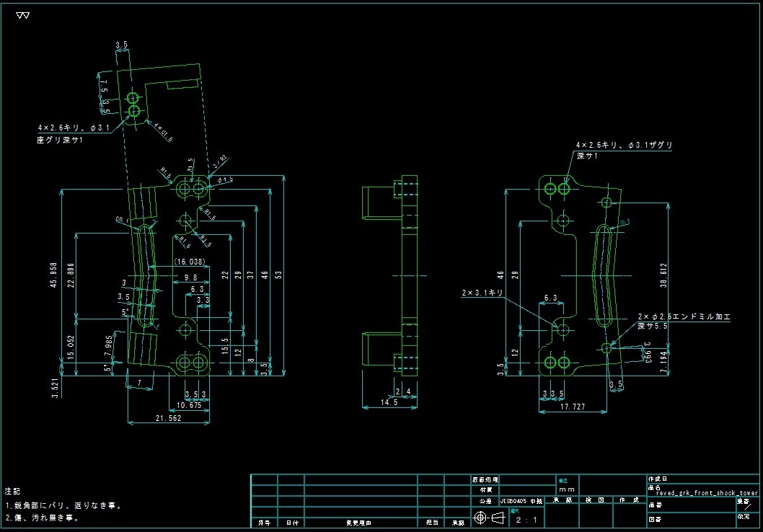
Task: Click the third-angle projection symbol in title block
Action: pos(488,518)
